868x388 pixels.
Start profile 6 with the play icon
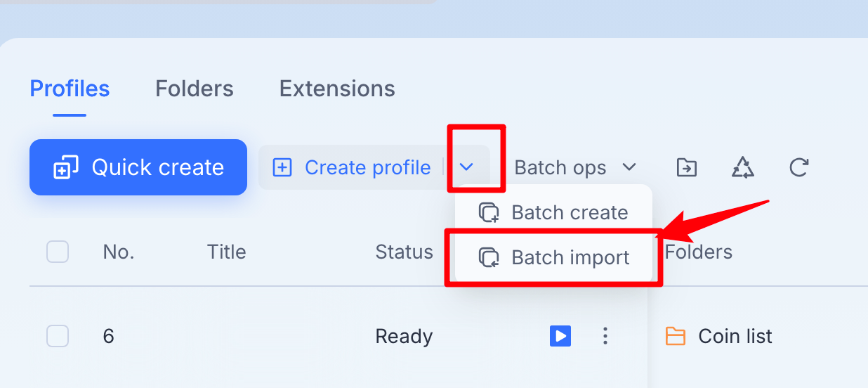(560, 336)
